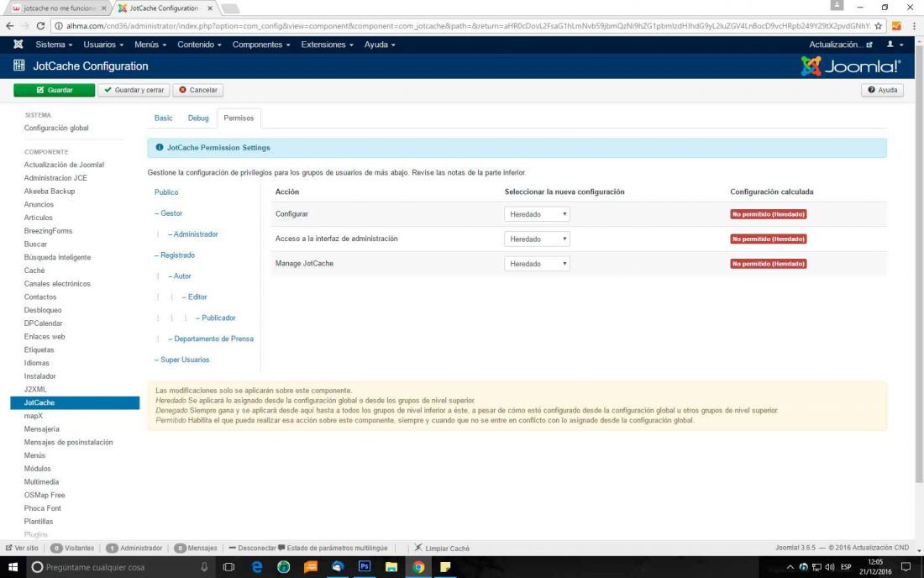
Task: Select the Editor user group
Action: click(x=195, y=297)
